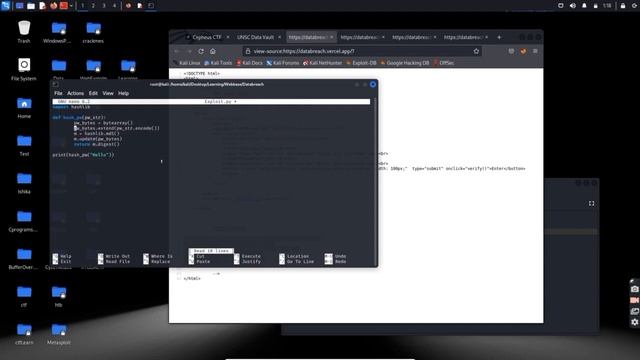Click the Write Out shortcut in nano footer
The width and height of the screenshot is (640, 360).
pos(114,256)
